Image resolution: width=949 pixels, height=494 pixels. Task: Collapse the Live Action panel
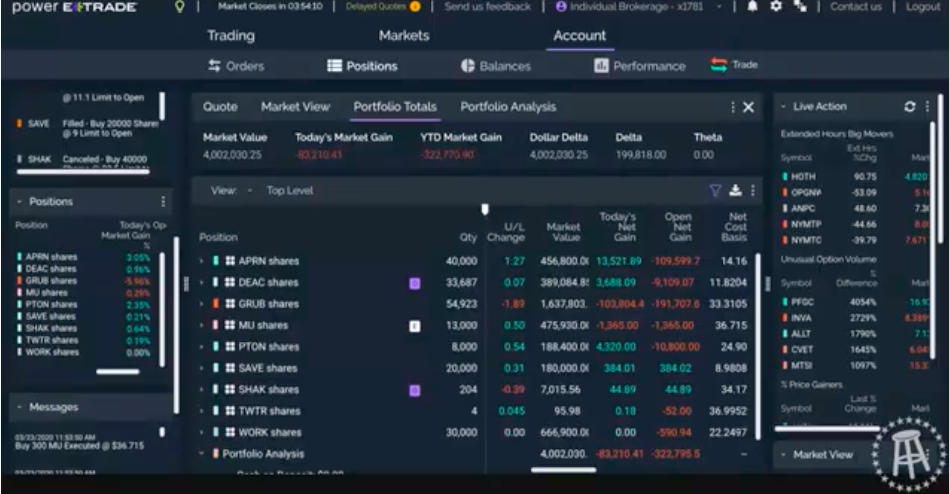(x=783, y=107)
